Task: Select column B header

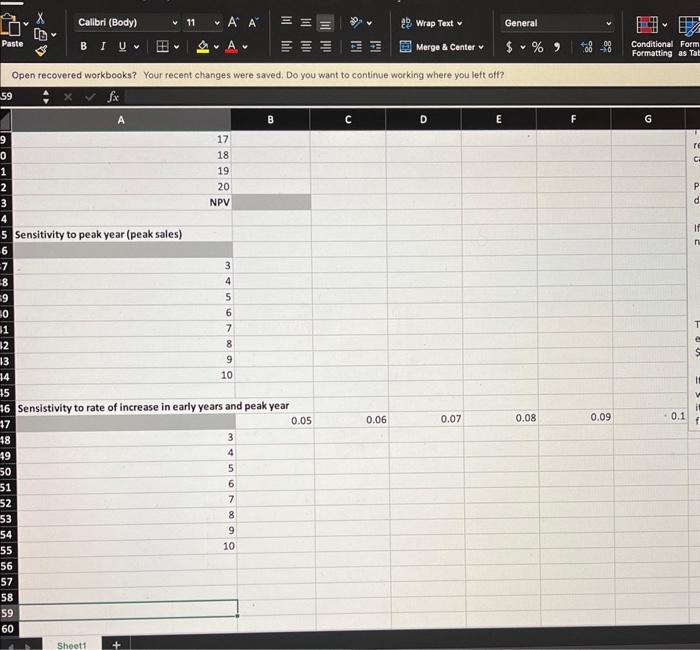Action: coord(270,120)
